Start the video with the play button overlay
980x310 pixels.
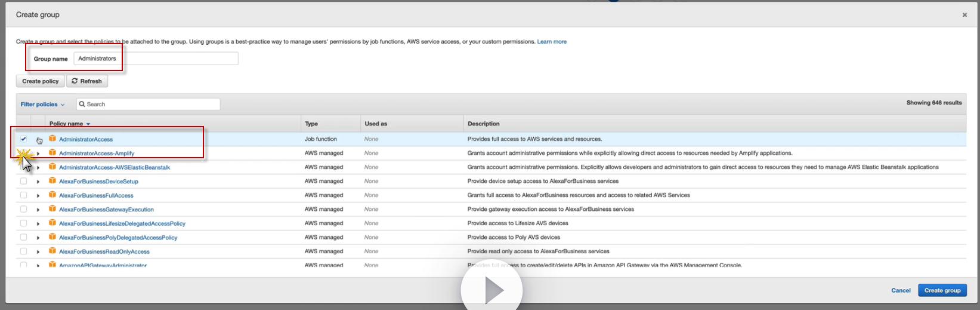(492, 290)
